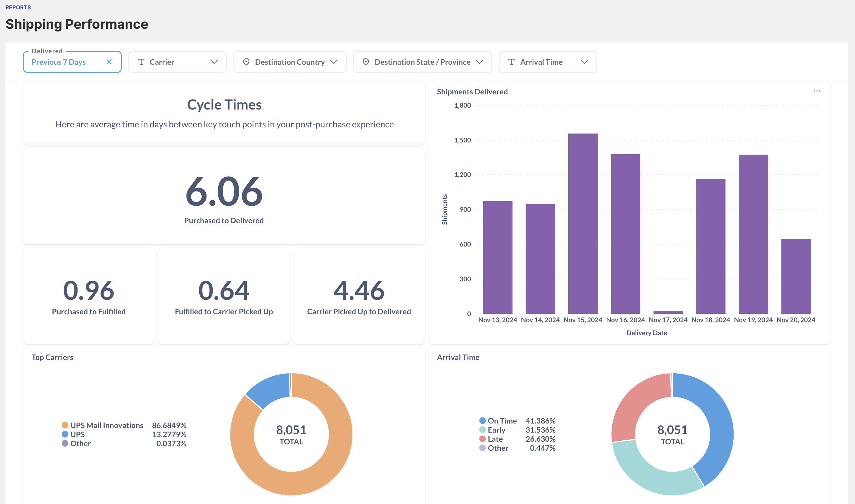Open the Destination State / Province filter
Viewport: 855px width, 504px height.
tap(422, 62)
